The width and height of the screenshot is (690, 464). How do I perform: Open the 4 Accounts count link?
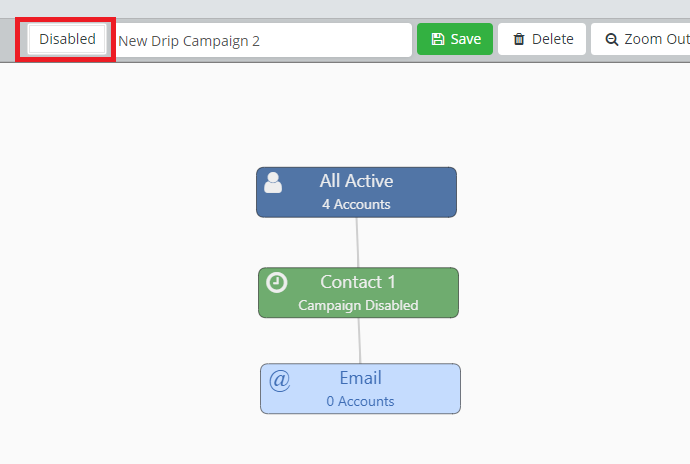[x=356, y=204]
